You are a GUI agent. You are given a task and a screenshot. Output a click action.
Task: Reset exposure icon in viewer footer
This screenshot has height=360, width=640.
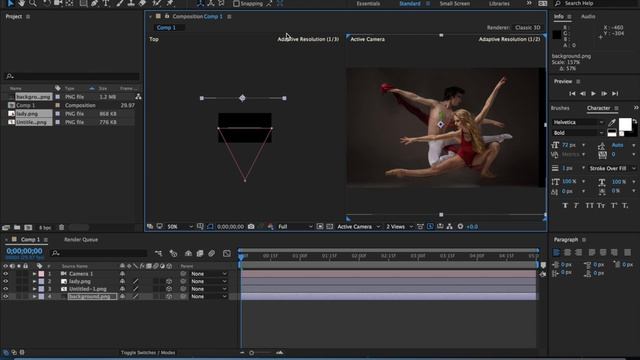[460, 227]
